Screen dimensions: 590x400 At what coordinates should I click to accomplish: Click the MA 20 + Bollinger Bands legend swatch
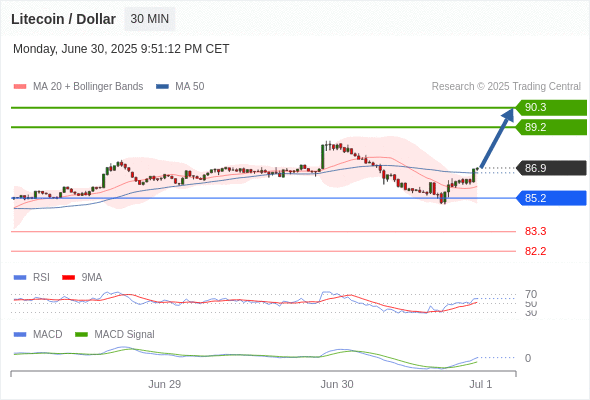coord(20,87)
